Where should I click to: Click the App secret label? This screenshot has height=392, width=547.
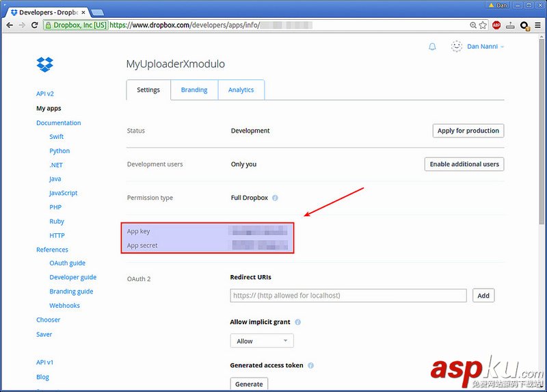tap(142, 246)
